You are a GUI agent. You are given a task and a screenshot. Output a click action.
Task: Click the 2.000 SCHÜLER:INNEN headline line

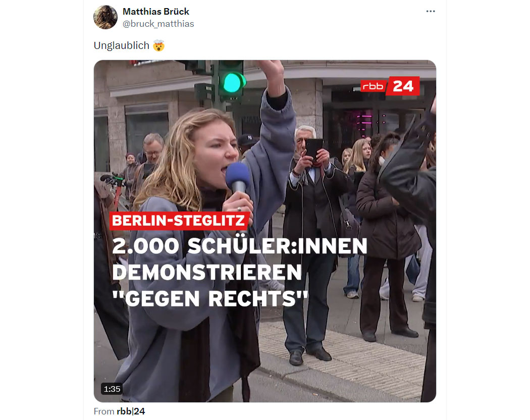click(x=239, y=246)
